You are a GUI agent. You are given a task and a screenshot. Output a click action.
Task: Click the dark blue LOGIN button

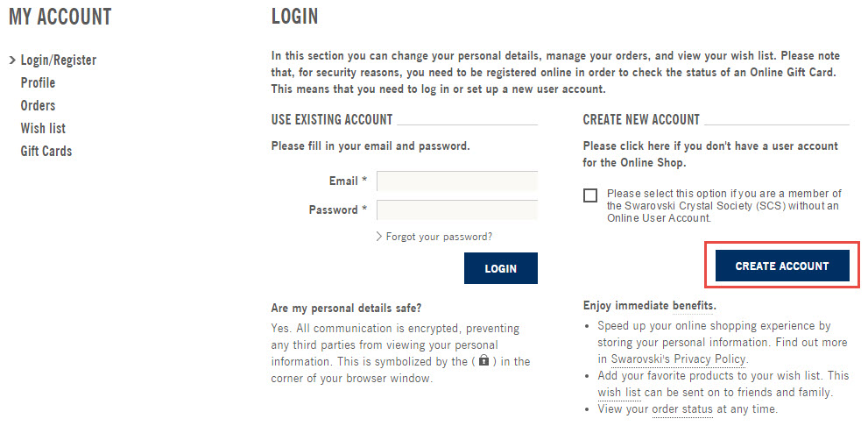(501, 268)
